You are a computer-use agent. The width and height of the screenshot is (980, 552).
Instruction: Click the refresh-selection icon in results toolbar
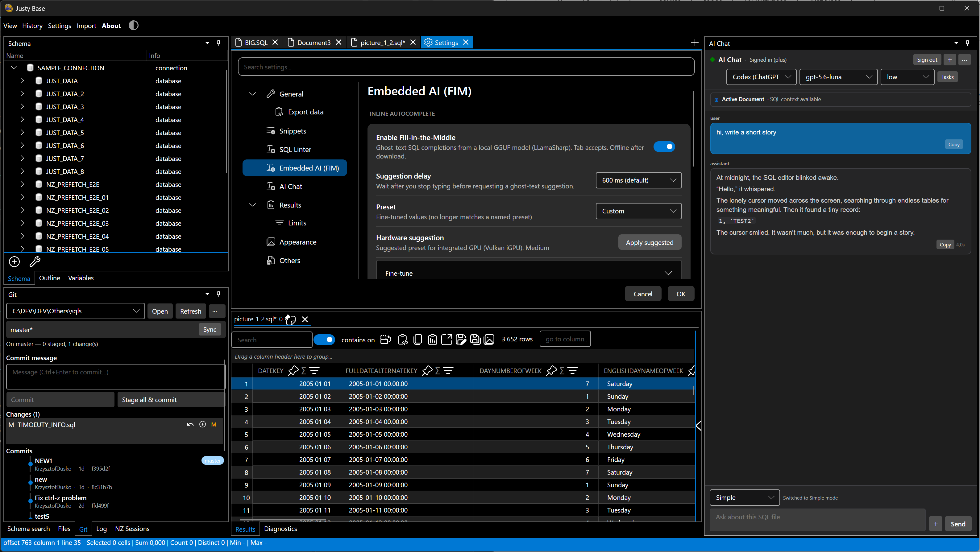[386, 339]
